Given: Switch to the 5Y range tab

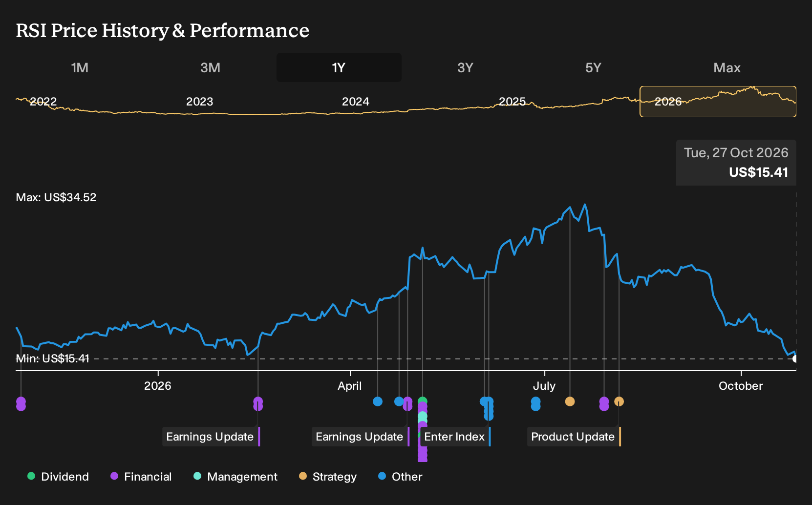Looking at the screenshot, I should coord(593,67).
